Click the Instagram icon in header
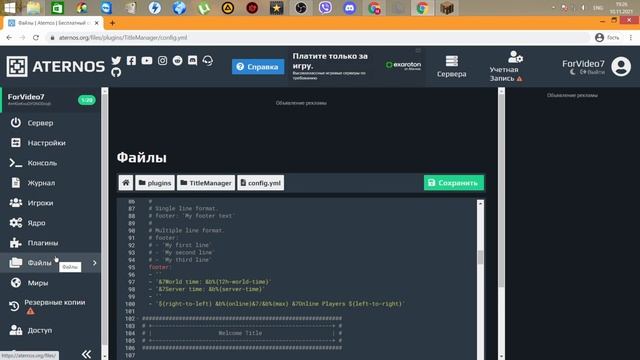640x360 pixels. pyautogui.click(x=162, y=60)
